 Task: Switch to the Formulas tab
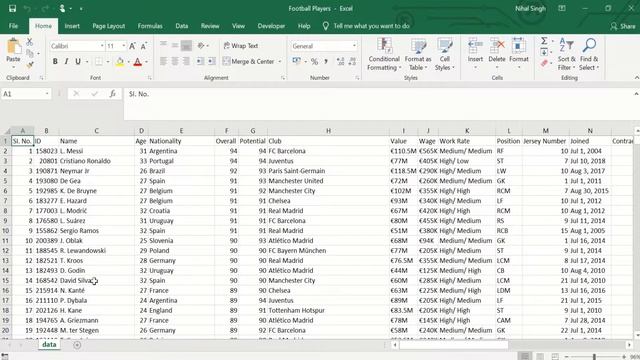[150, 26]
